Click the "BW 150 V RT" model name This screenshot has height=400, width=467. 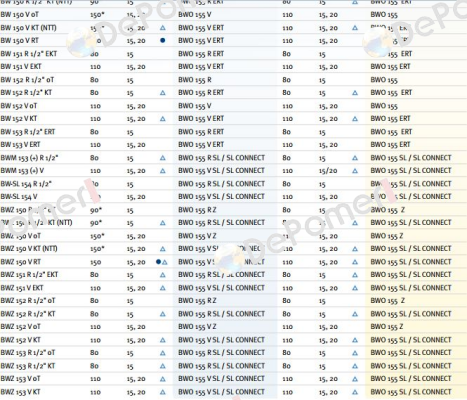pyautogui.click(x=20, y=40)
